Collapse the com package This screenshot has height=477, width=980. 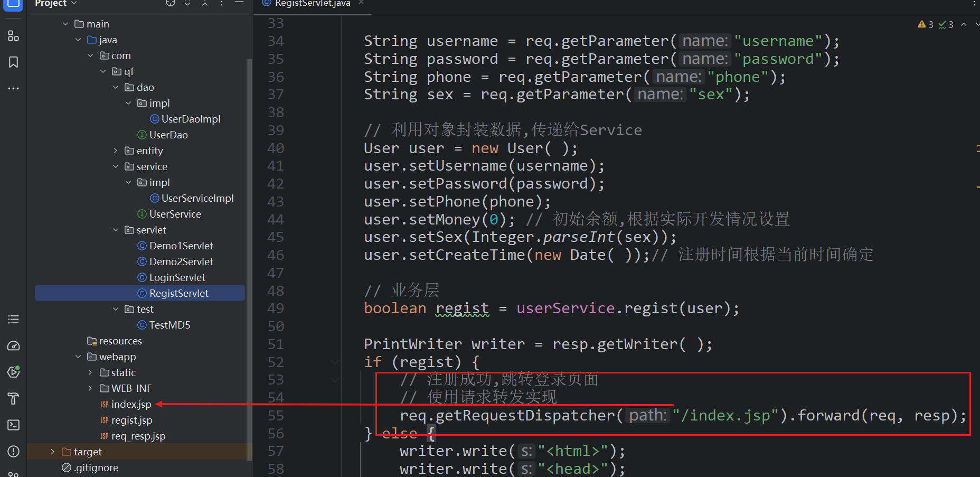click(90, 55)
